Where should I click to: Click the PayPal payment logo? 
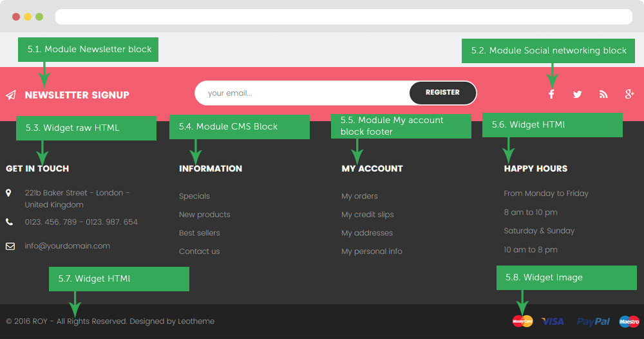click(593, 322)
